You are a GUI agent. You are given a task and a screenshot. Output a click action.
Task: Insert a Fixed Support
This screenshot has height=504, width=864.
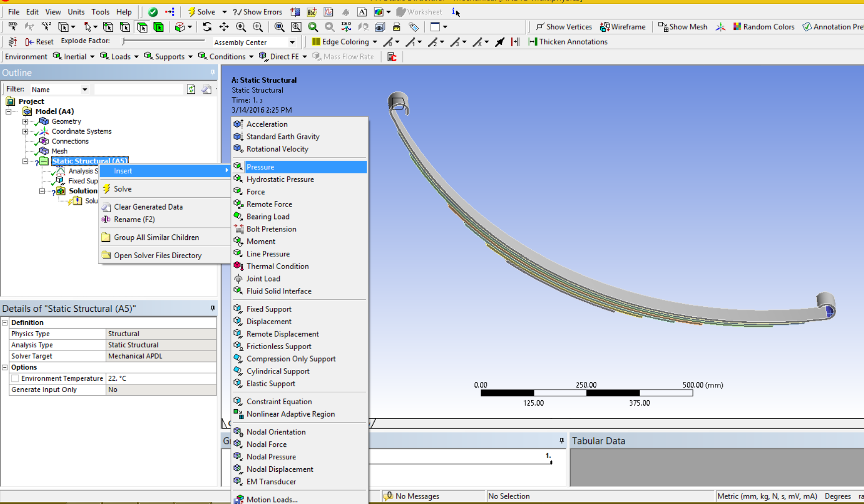coord(300,309)
